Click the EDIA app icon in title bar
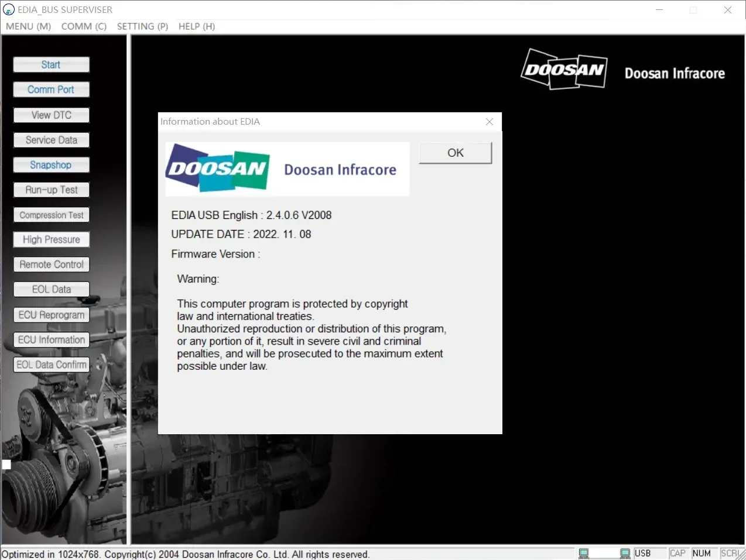Viewport: 746px width, 560px height. click(x=9, y=9)
